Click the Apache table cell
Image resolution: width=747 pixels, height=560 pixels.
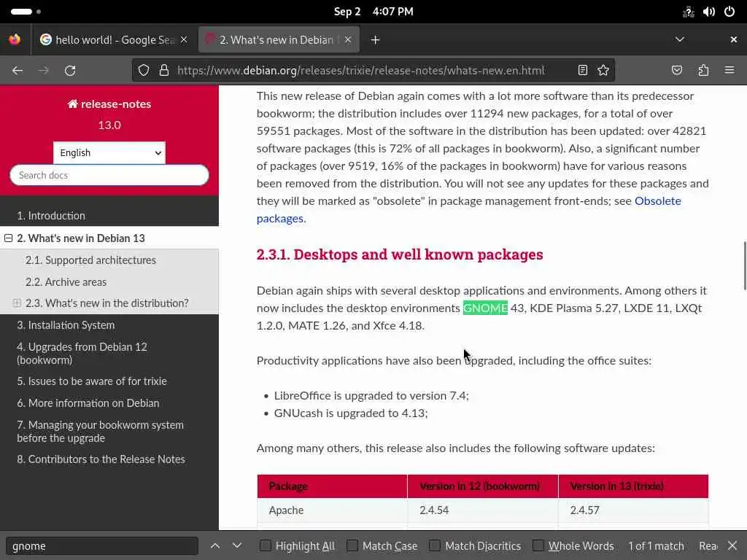(332, 510)
